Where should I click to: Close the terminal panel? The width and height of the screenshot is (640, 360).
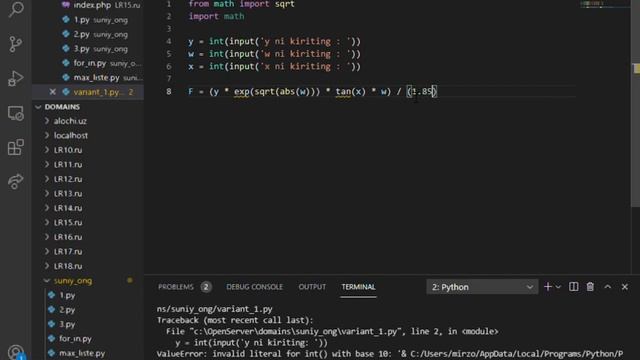tap(624, 287)
